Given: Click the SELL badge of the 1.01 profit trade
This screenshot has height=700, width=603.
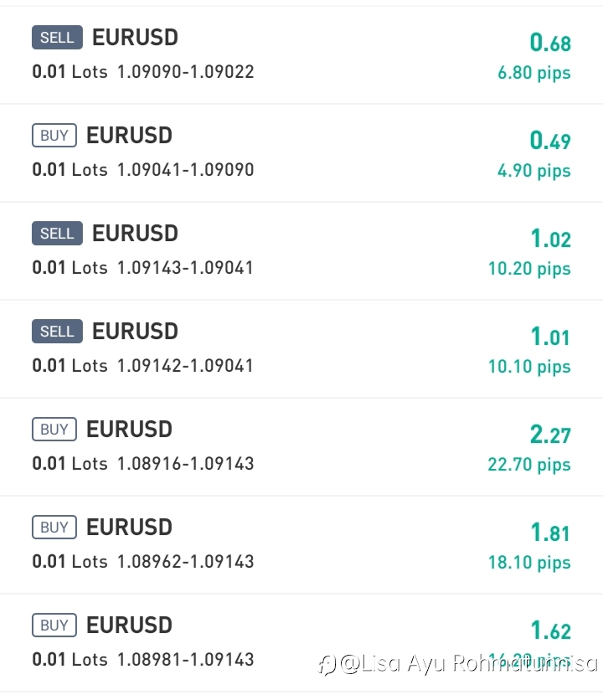Looking at the screenshot, I should (57, 331).
